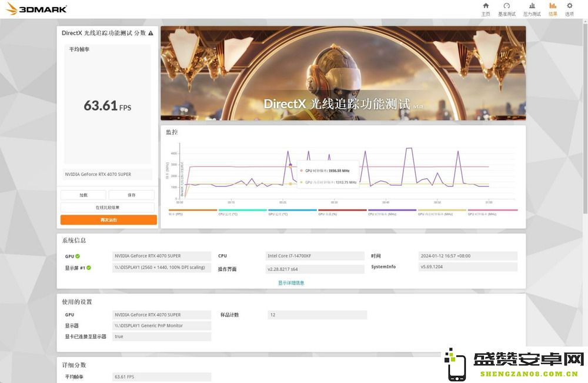
Task: Click the green checkmark next to GPU
Action: tap(78, 256)
